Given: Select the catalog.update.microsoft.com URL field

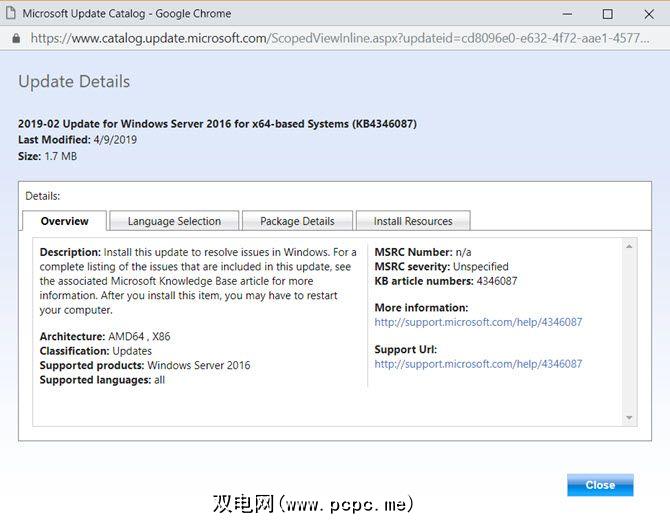Looking at the screenshot, I should point(340,38).
